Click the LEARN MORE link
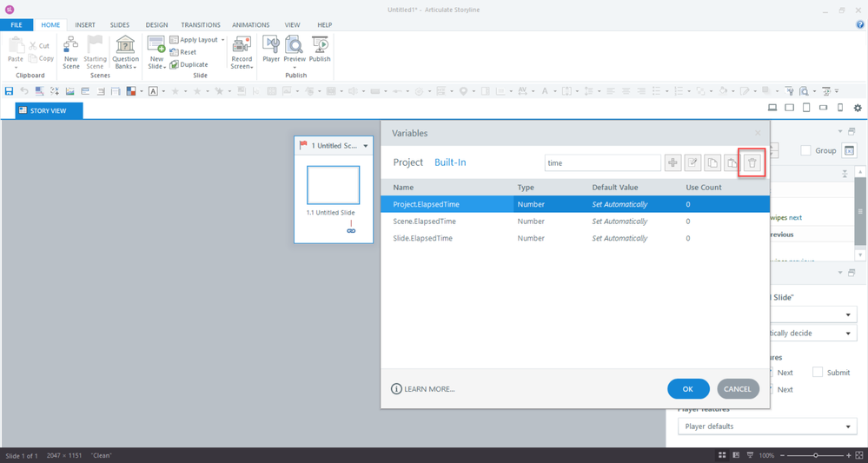 click(423, 389)
